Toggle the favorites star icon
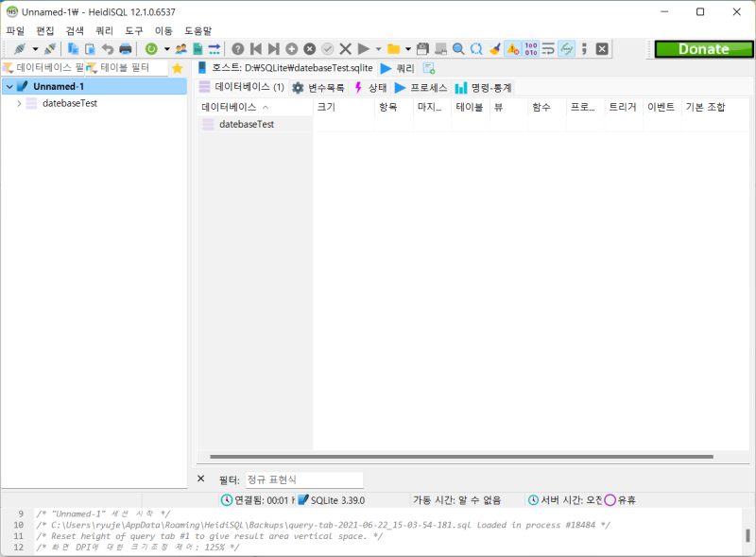 pyautogui.click(x=178, y=68)
